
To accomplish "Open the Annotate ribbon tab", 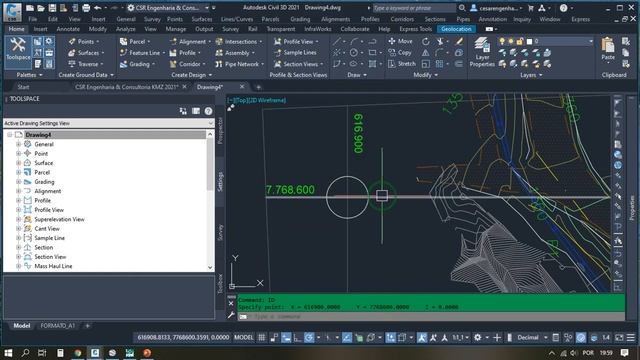I will (x=68, y=29).
